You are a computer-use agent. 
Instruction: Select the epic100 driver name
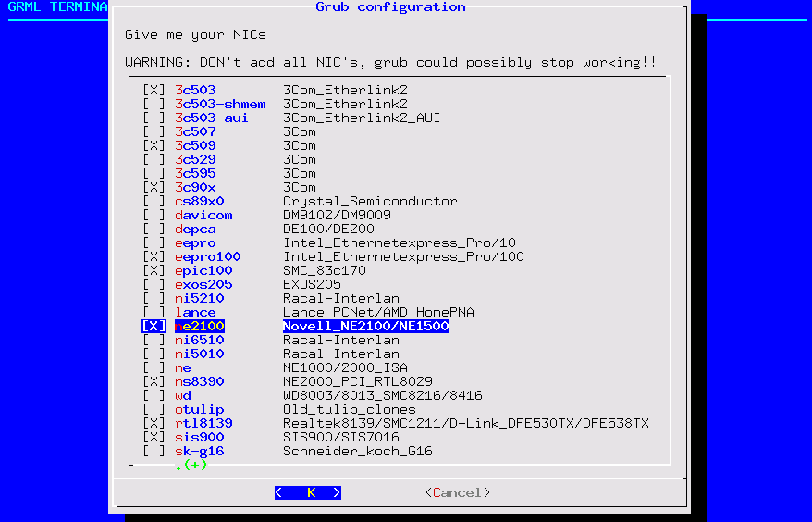(x=203, y=270)
